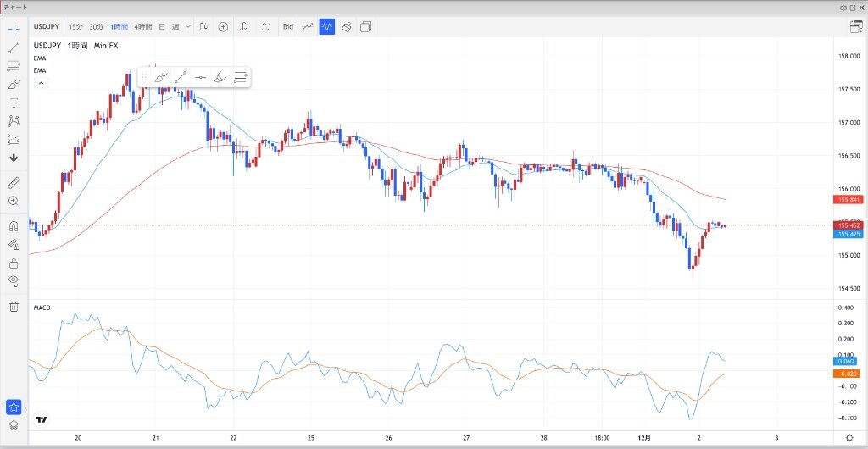Toggle lock all drawings
Screen dimensions: 868x449
(14, 263)
